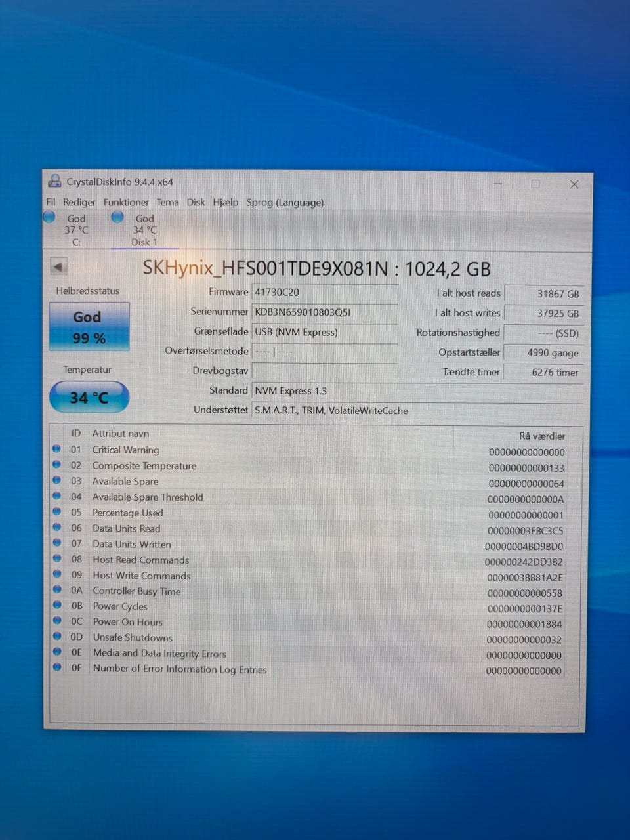Open the Tema menu
630x840 pixels.
168,202
